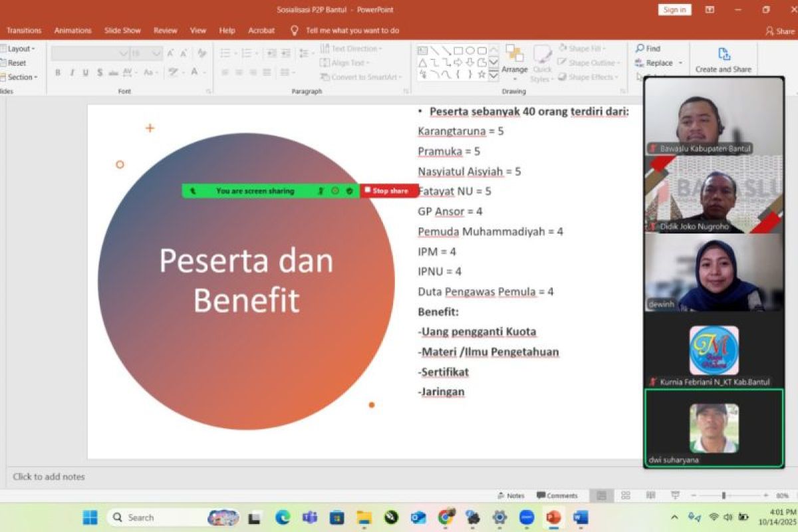Click the Reading View icon in status bar
Image resolution: width=798 pixels, height=532 pixels.
pos(650,495)
